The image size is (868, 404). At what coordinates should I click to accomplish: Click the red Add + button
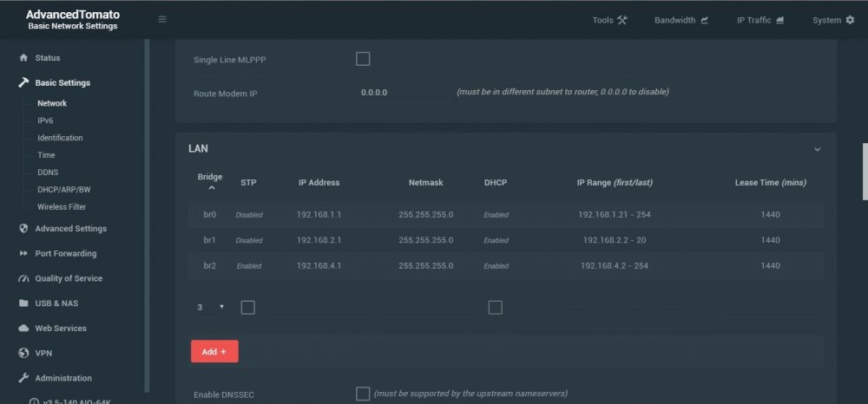coord(214,351)
